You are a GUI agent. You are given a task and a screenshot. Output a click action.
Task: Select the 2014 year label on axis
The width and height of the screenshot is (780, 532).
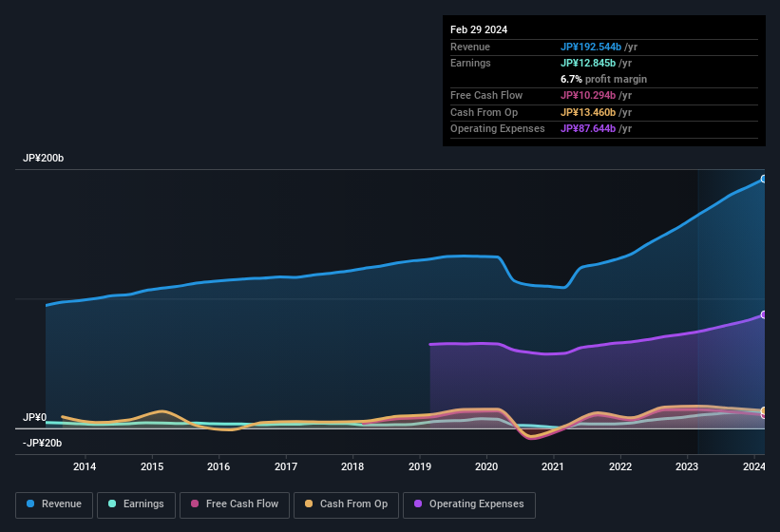point(85,466)
